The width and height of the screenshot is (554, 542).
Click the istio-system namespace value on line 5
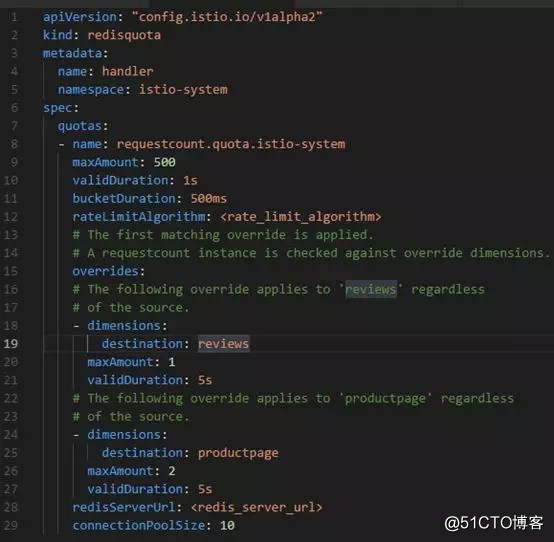pyautogui.click(x=183, y=90)
